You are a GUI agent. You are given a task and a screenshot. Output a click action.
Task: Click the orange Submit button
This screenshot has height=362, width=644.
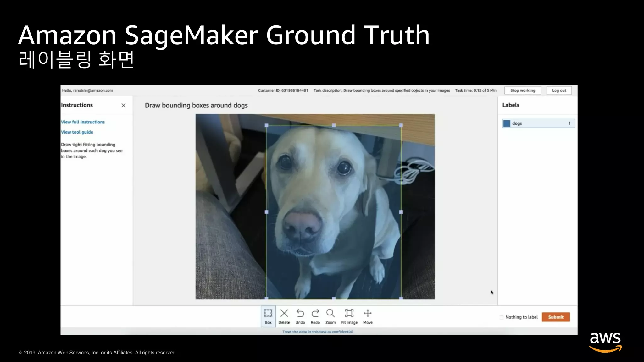pyautogui.click(x=556, y=317)
